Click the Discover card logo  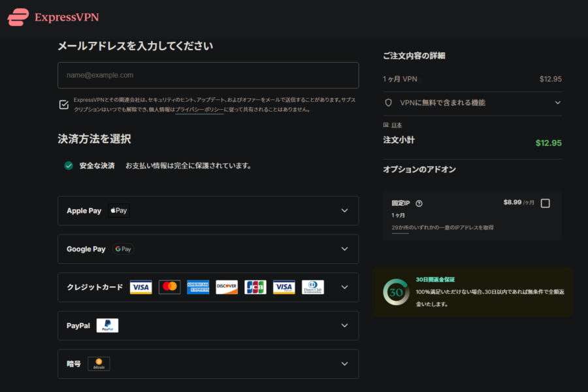[227, 287]
